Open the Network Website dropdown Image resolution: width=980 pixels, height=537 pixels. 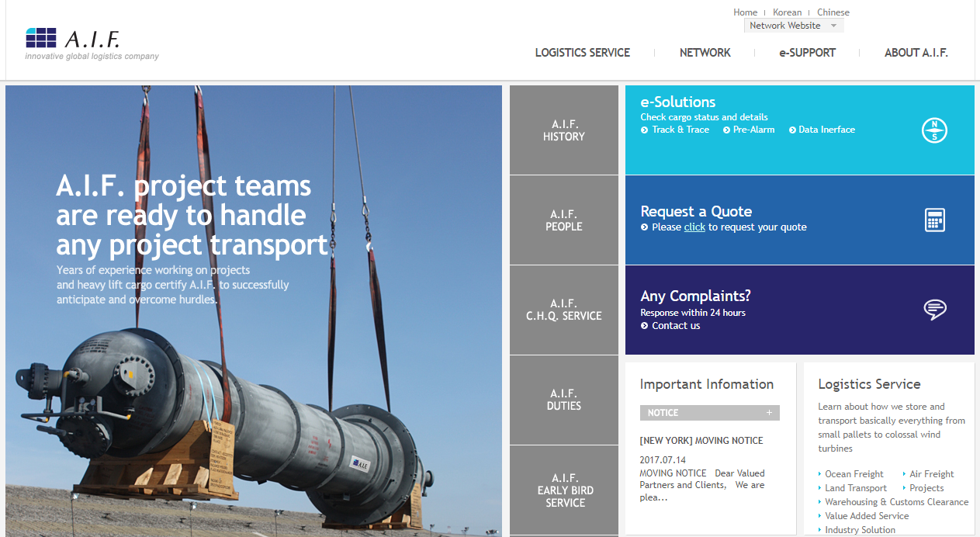pos(793,26)
